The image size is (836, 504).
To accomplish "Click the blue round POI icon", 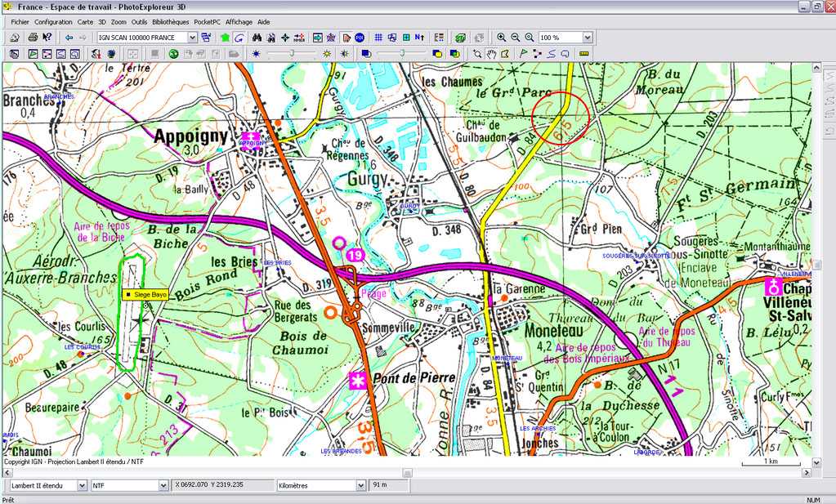I will pos(360,38).
